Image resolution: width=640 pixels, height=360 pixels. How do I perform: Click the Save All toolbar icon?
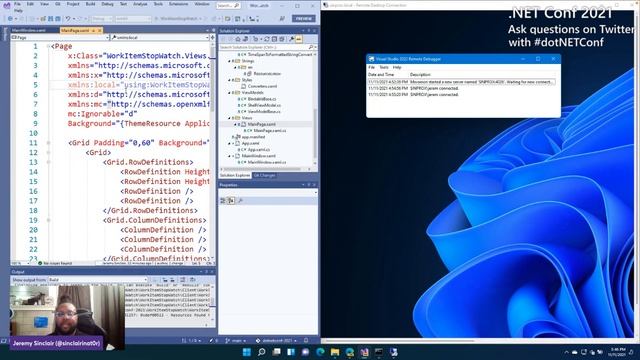click(58, 19)
